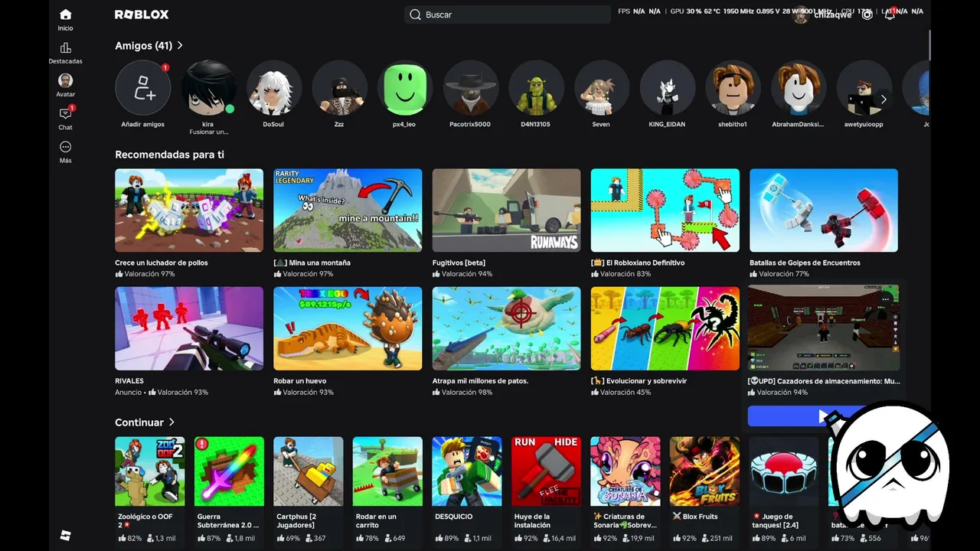Go to Inicio in the sidebar
The height and width of the screenshot is (551, 980).
click(x=65, y=19)
